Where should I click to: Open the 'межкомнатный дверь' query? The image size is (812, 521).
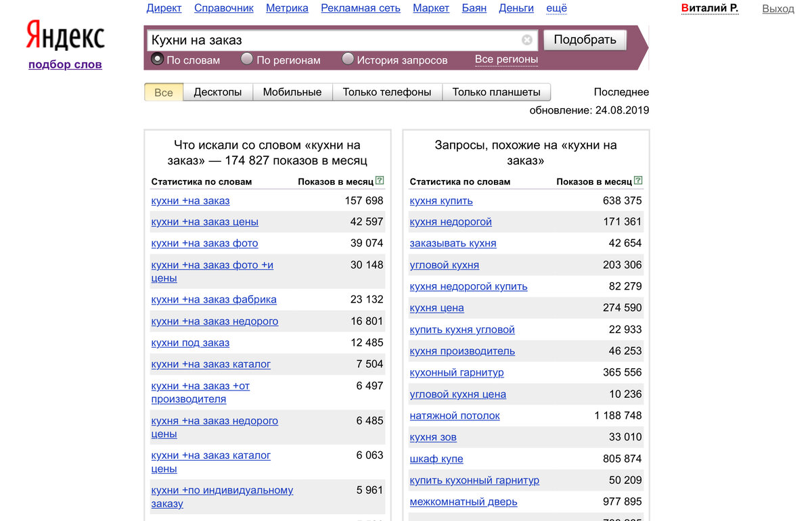[464, 502]
